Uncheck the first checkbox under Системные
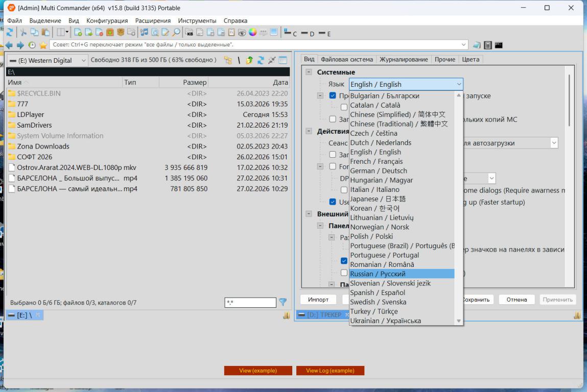This screenshot has width=587, height=392. point(333,95)
